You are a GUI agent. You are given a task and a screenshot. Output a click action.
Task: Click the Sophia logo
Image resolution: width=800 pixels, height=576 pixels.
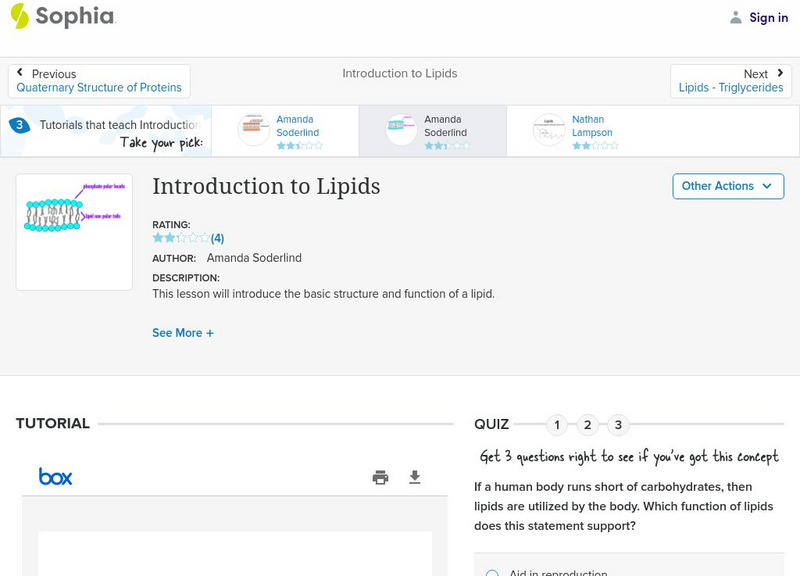(63, 17)
